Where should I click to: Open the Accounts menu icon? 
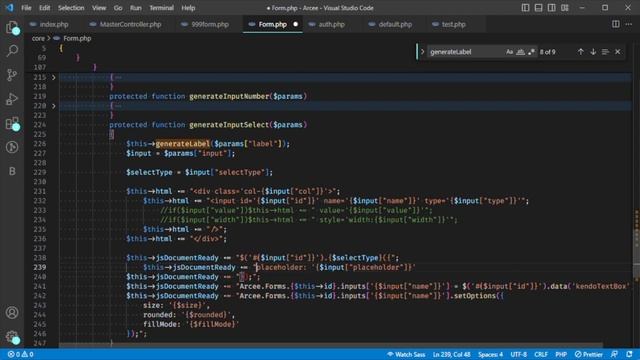12,312
